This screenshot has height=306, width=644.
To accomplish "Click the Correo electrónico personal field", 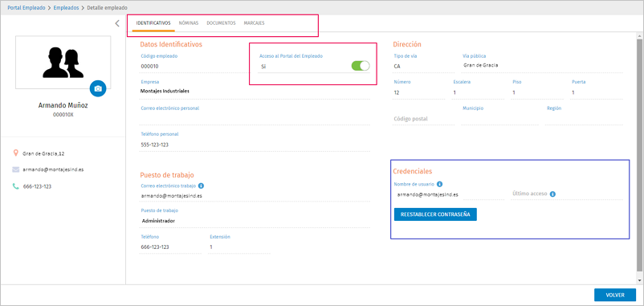I will point(255,119).
